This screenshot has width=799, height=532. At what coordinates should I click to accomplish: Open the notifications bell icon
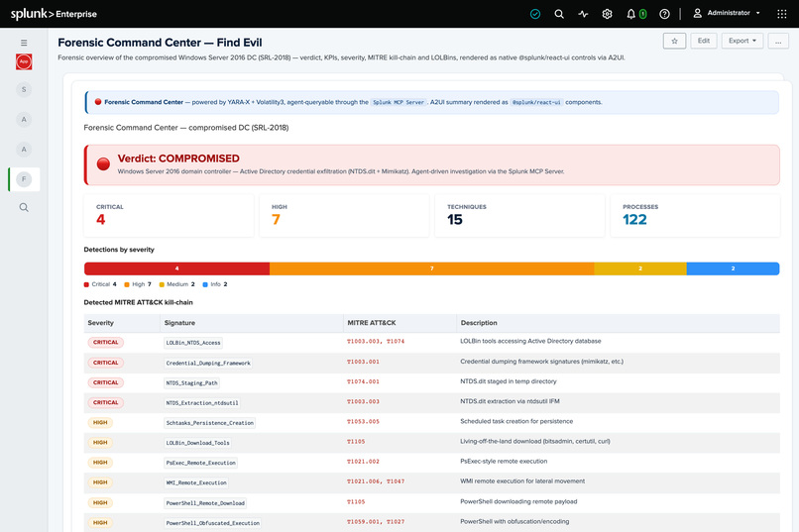(630, 14)
